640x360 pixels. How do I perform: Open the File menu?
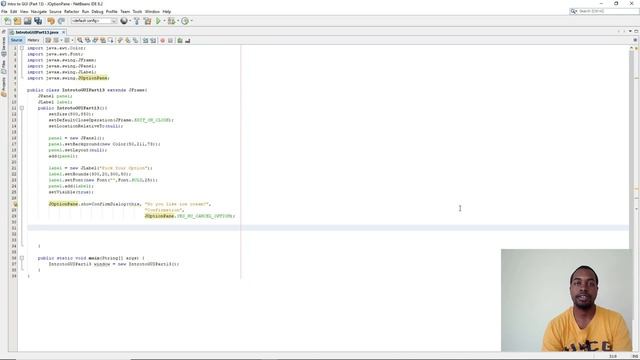tap(4, 11)
